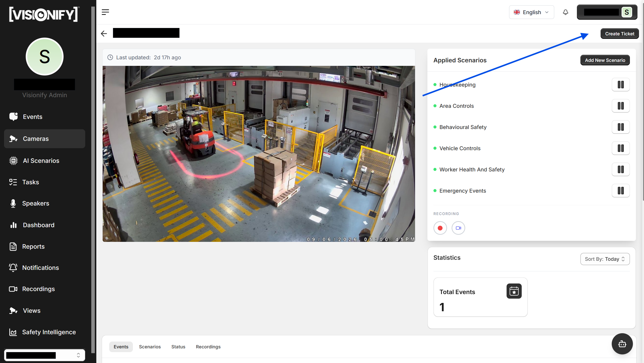Image resolution: width=644 pixels, height=363 pixels.
Task: Open Safety Intelligence
Action: [45, 332]
